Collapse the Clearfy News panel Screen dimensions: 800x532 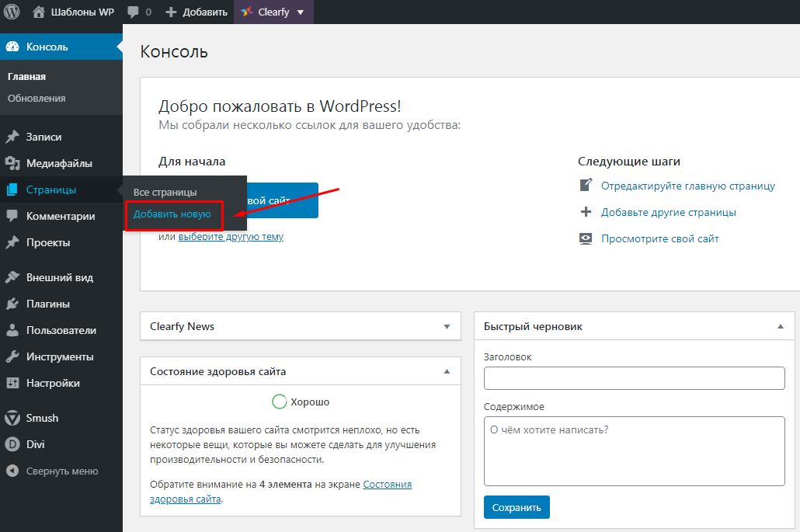click(447, 327)
